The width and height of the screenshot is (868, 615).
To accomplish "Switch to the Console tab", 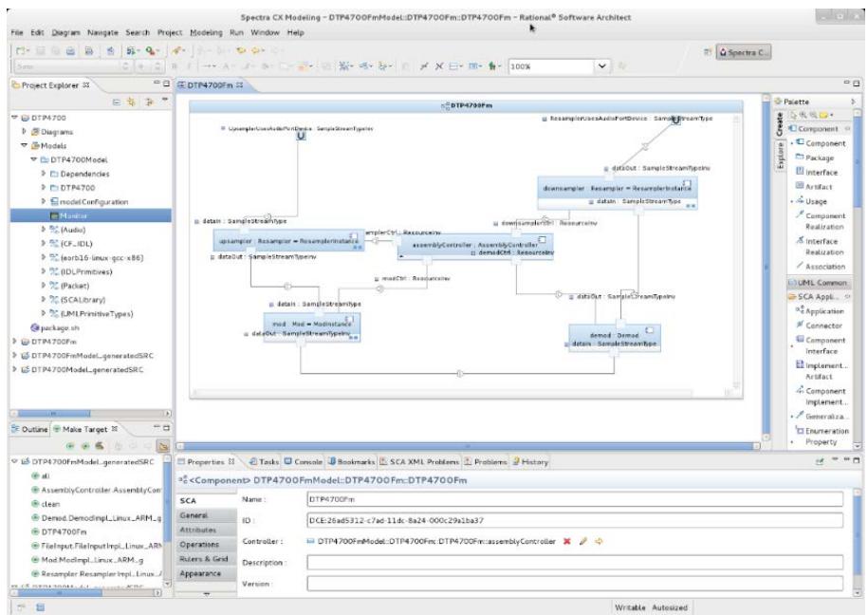I will pyautogui.click(x=304, y=461).
